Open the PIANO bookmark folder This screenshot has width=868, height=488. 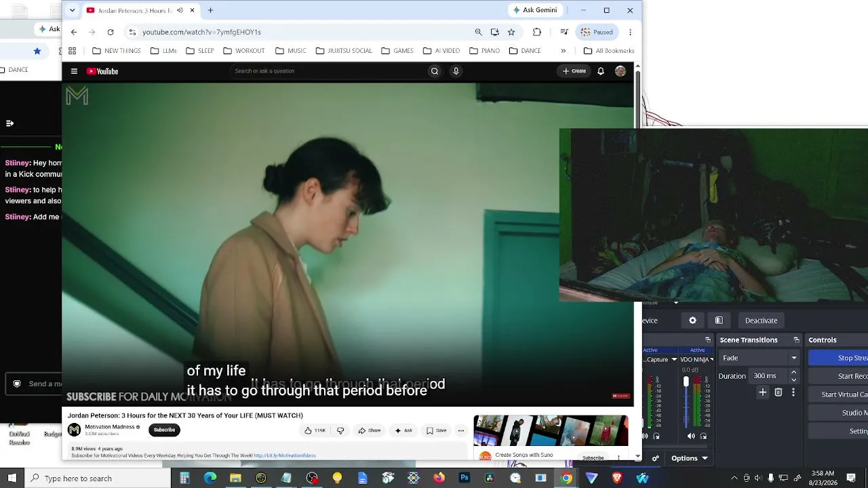484,51
